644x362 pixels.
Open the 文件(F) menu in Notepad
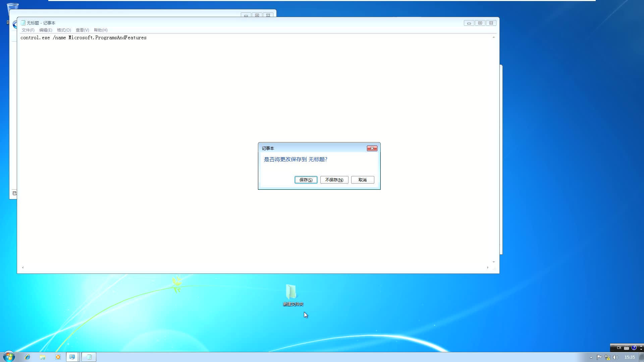pos(28,30)
